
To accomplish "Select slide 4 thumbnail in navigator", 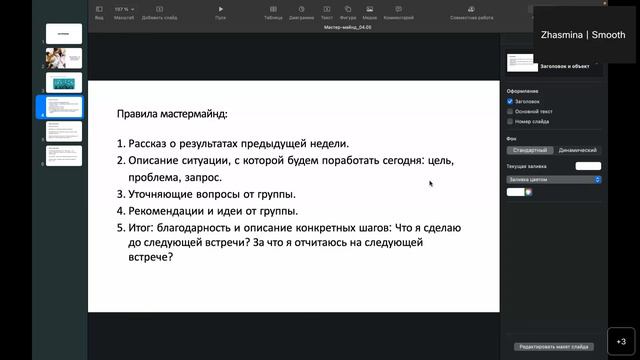I will pos(64,107).
